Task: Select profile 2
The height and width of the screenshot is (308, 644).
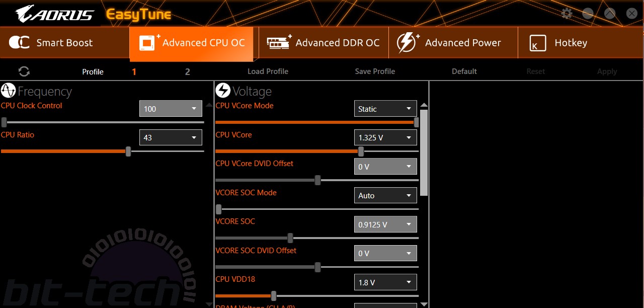Action: click(188, 72)
